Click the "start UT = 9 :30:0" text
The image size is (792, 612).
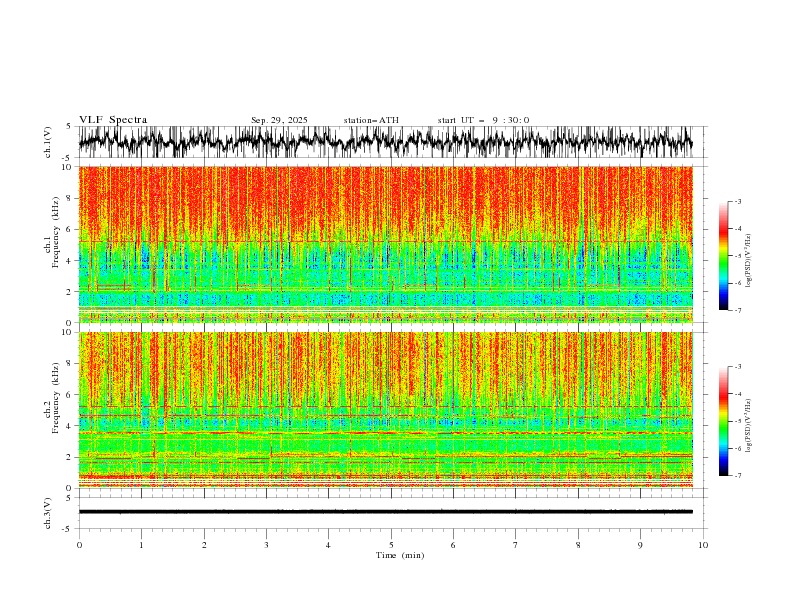(483, 120)
